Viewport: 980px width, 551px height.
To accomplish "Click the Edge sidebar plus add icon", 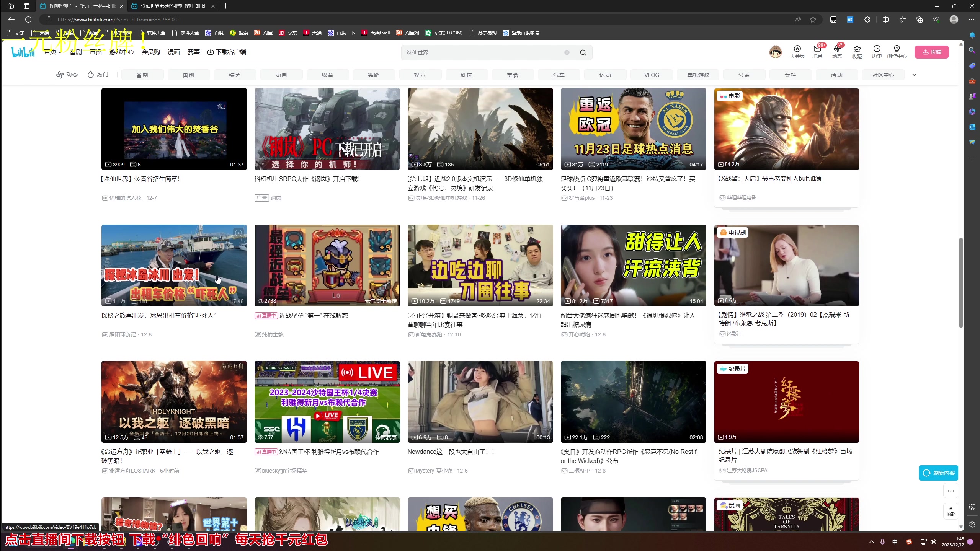I will 972,159.
